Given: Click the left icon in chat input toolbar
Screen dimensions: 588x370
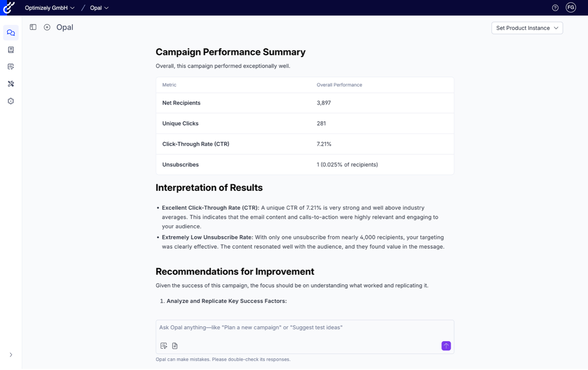Looking at the screenshot, I should tap(164, 346).
